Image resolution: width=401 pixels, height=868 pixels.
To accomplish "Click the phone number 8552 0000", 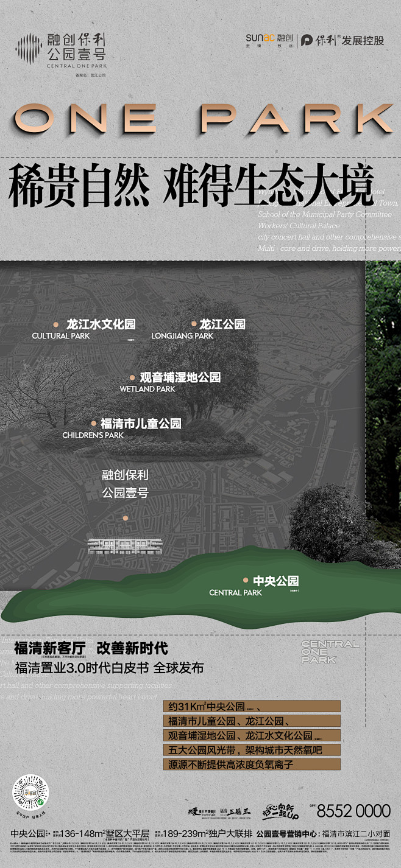I will click(353, 811).
